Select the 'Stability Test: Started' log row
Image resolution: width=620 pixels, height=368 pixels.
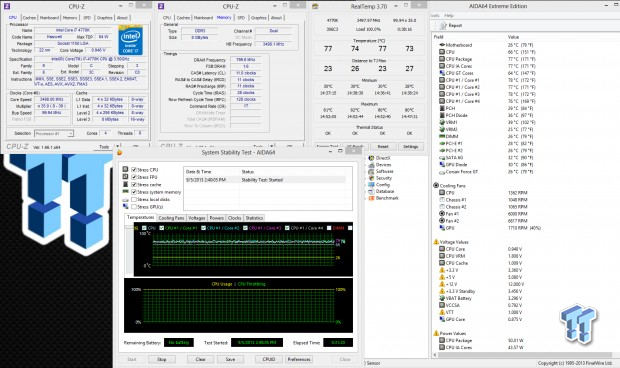point(265,180)
